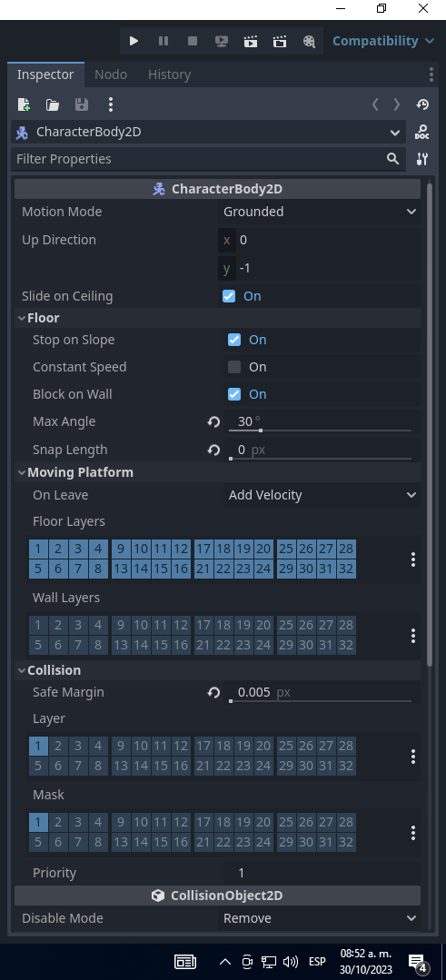Create a new resource icon
The image size is (446, 980).
click(x=24, y=104)
